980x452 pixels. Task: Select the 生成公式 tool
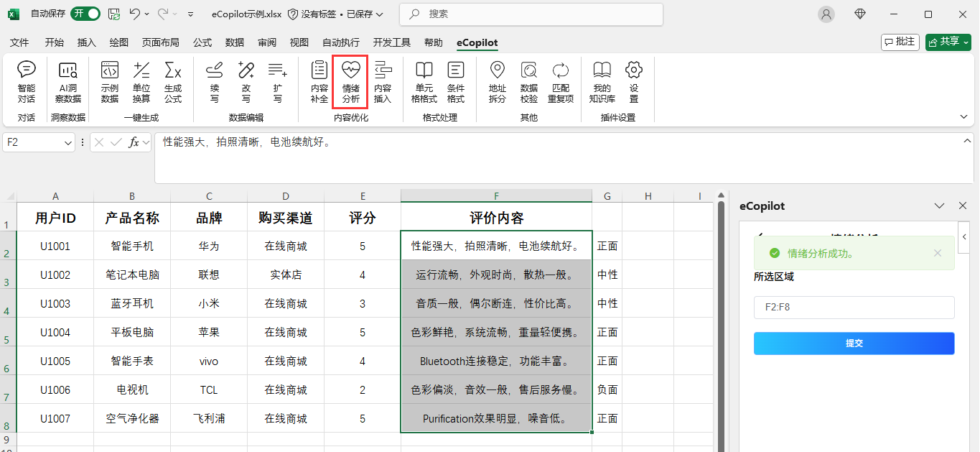pos(173,81)
